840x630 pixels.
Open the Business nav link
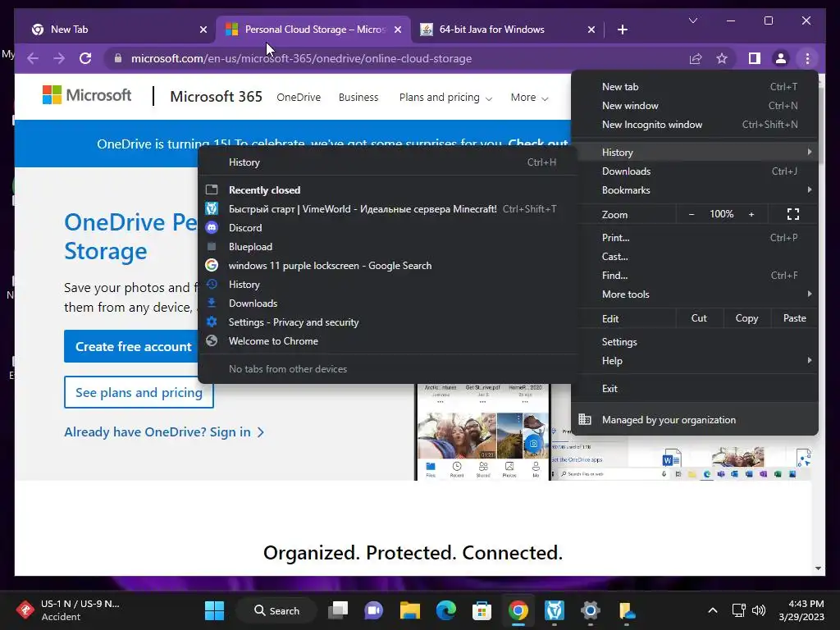[x=358, y=97]
